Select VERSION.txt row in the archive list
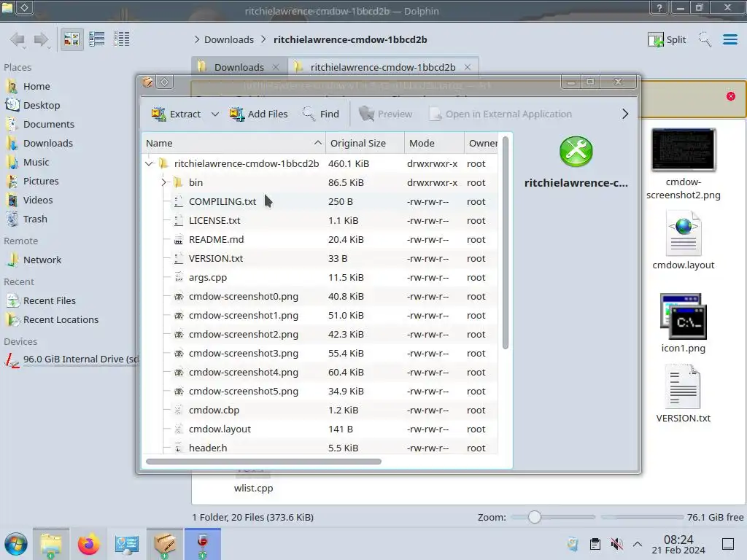 320,259
